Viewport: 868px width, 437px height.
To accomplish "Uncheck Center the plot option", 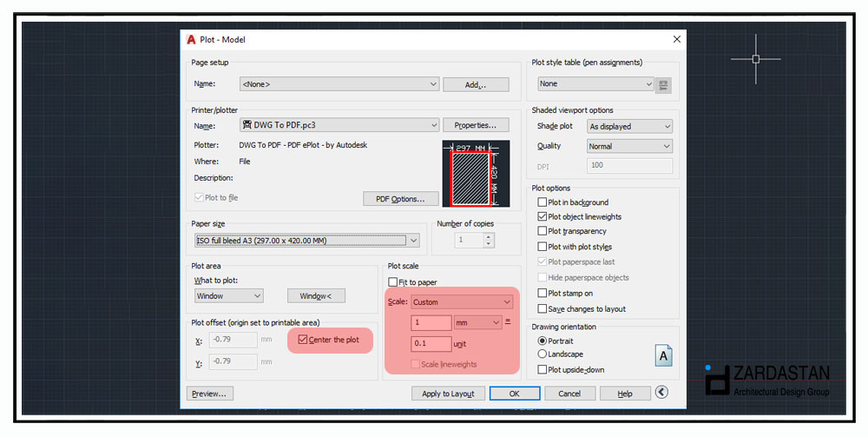I will (x=303, y=340).
